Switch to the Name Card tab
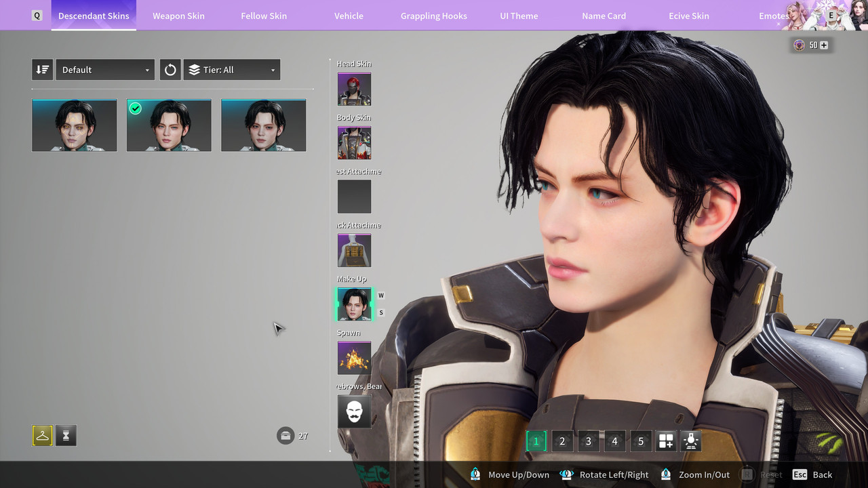The width and height of the screenshot is (868, 488). [604, 16]
